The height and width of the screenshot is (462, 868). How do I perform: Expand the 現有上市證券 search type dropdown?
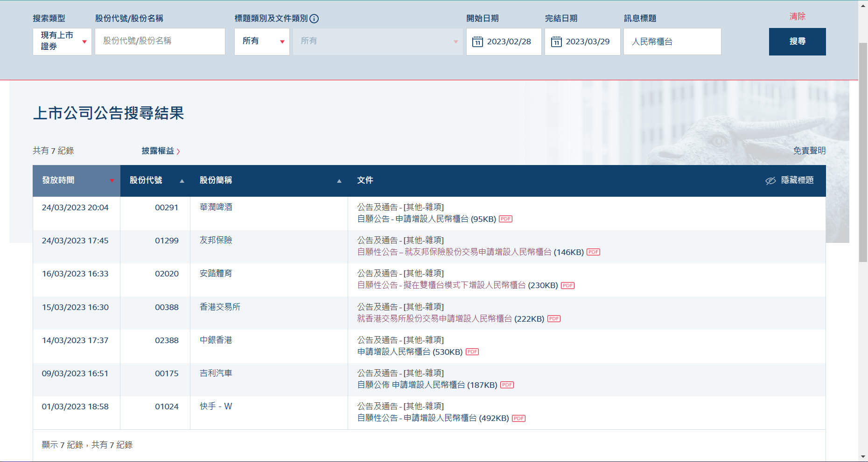62,41
